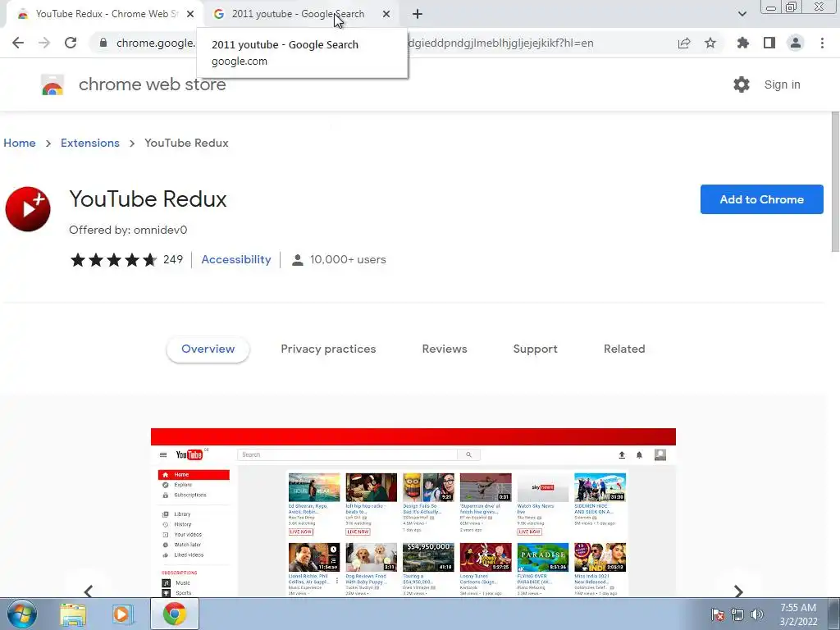The height and width of the screenshot is (630, 840).
Task: Click the page vertical scrollbar
Action: (834, 182)
